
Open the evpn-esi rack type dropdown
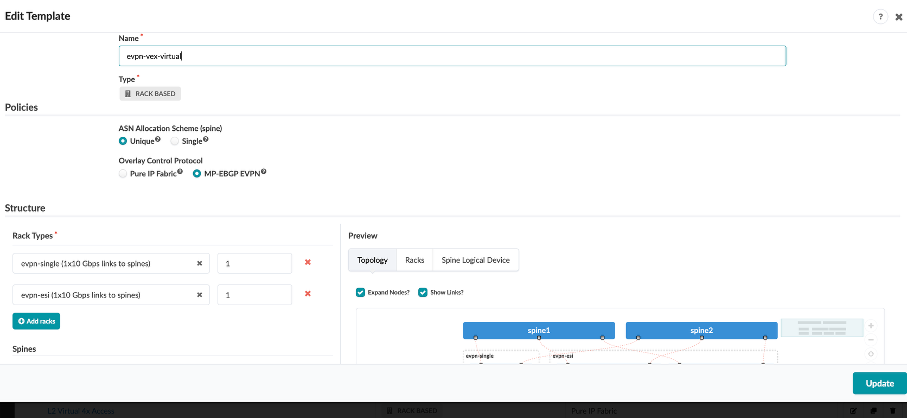104,295
